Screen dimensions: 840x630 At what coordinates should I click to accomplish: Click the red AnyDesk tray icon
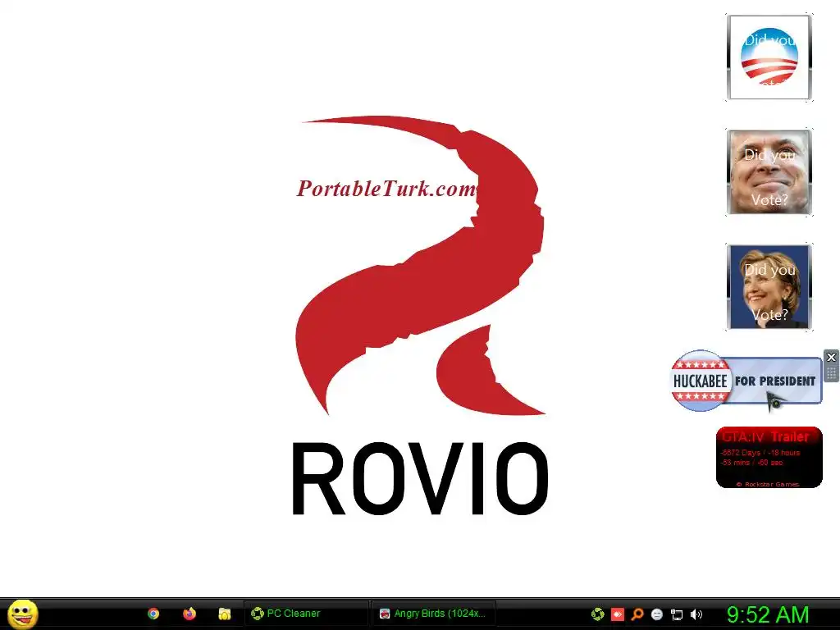(617, 614)
